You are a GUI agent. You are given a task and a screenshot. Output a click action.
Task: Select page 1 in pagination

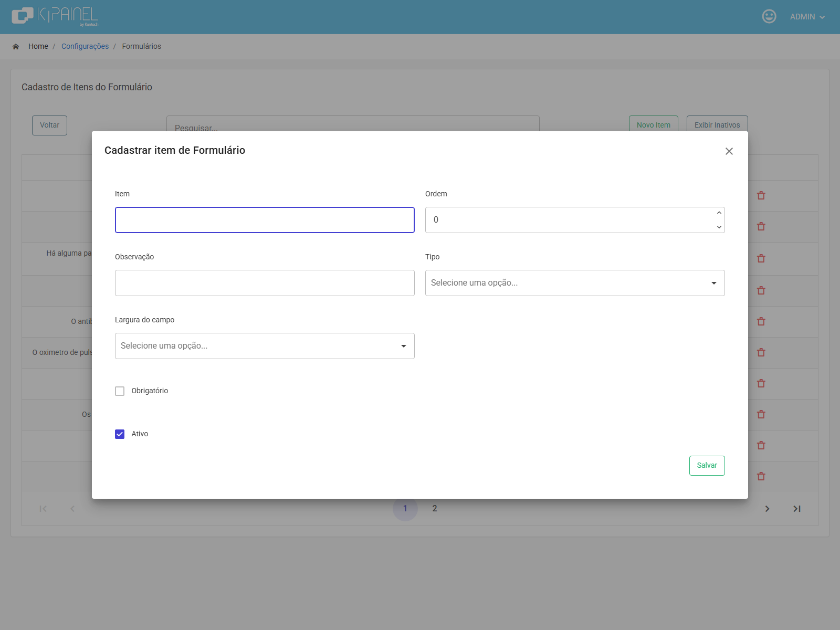tap(405, 508)
